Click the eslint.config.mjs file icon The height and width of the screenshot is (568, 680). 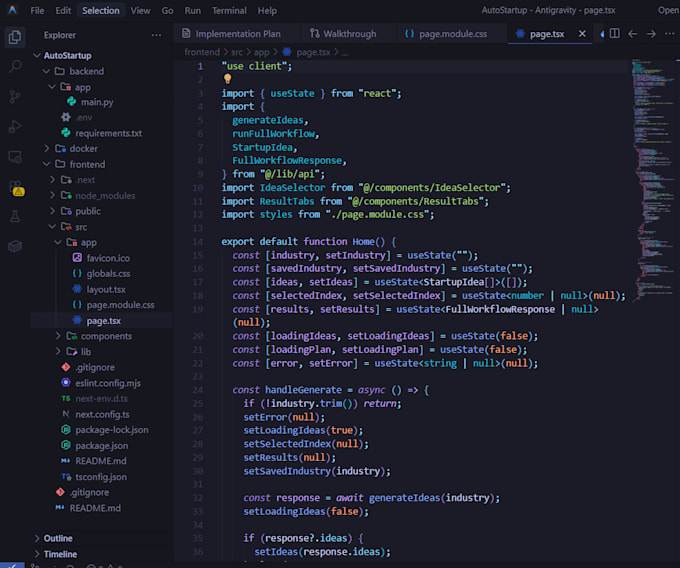tap(66, 382)
